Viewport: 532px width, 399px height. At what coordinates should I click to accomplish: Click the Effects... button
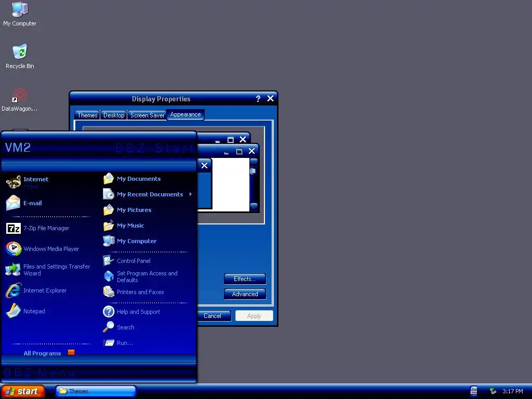[245, 279]
